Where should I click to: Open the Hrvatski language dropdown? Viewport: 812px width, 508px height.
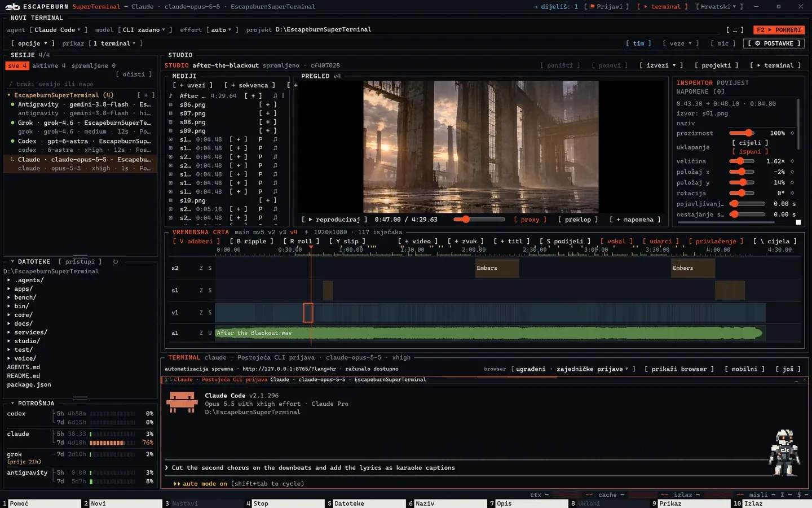click(x=719, y=7)
